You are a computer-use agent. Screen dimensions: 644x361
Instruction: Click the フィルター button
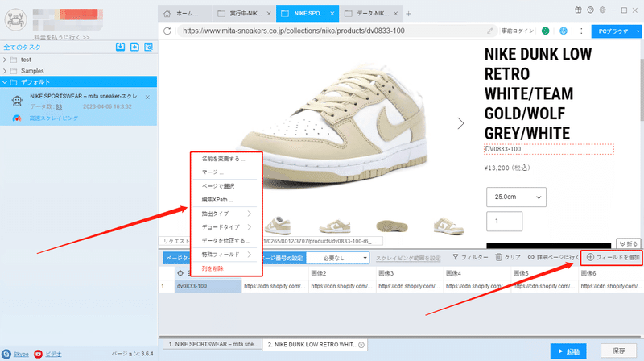(x=470, y=257)
